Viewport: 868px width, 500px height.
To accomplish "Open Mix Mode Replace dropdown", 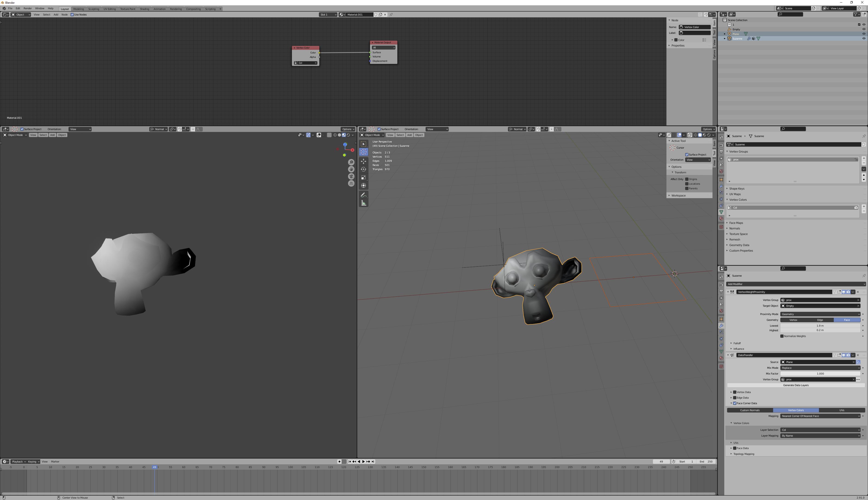I will [x=820, y=368].
